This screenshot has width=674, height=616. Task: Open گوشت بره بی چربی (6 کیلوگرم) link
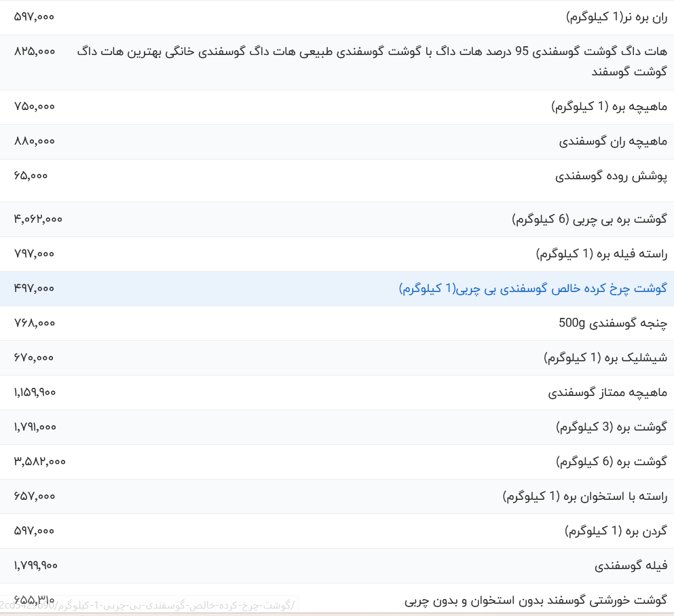[x=589, y=219]
